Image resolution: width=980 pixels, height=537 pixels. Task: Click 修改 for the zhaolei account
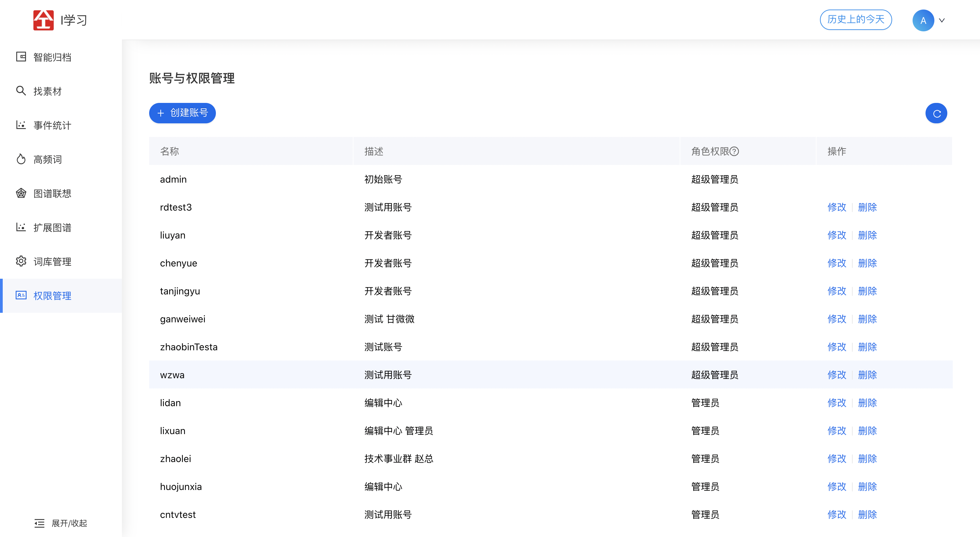pyautogui.click(x=837, y=459)
